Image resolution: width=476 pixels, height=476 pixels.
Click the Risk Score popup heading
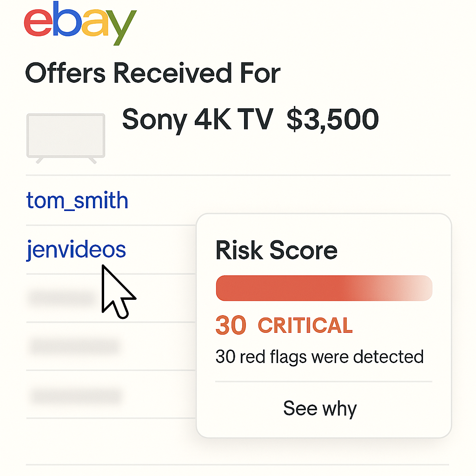click(x=276, y=251)
